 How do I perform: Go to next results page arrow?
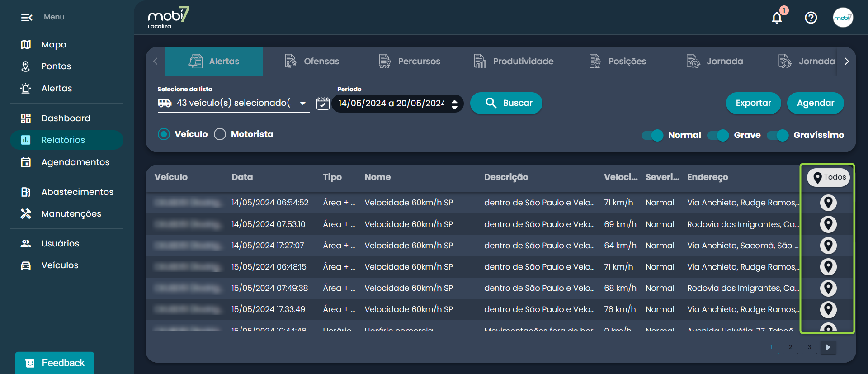828,347
